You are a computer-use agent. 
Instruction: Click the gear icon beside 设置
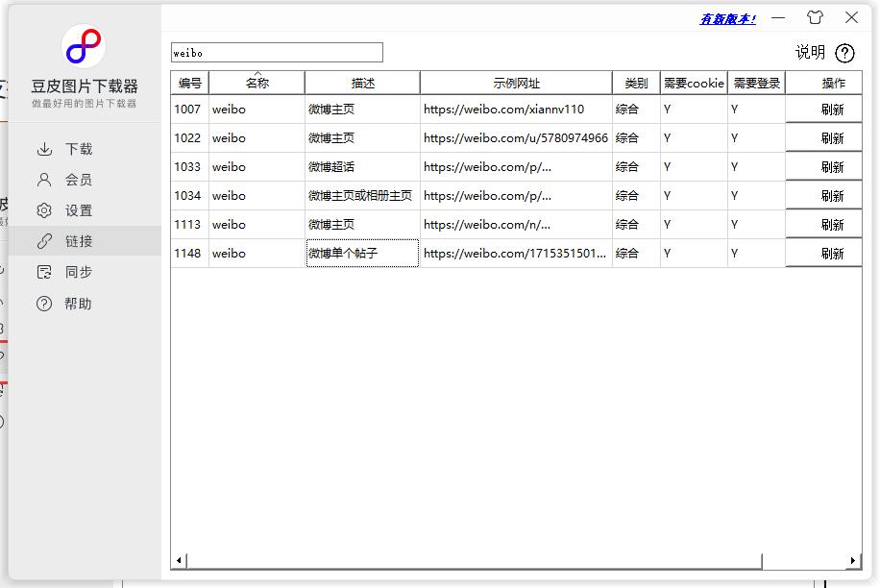click(44, 210)
